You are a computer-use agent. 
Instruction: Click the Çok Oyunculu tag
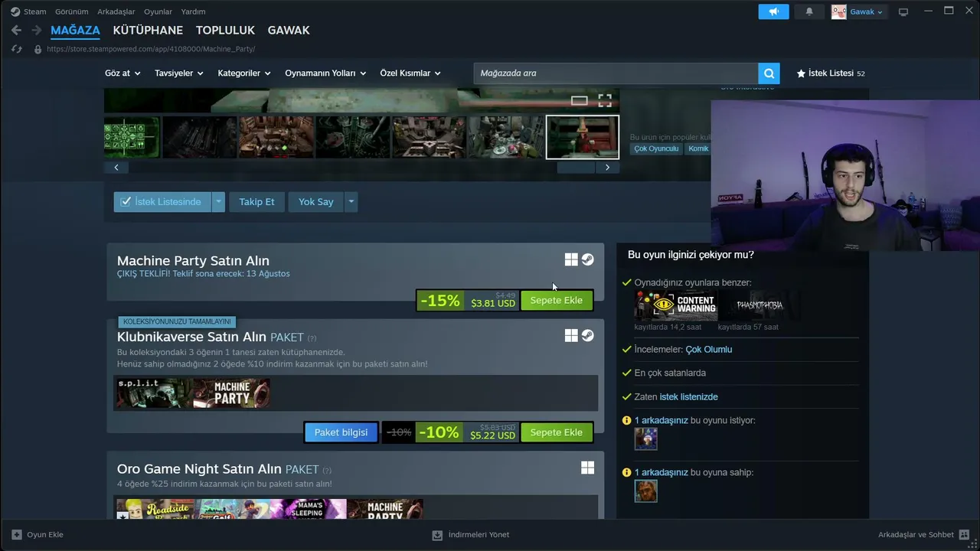656,148
